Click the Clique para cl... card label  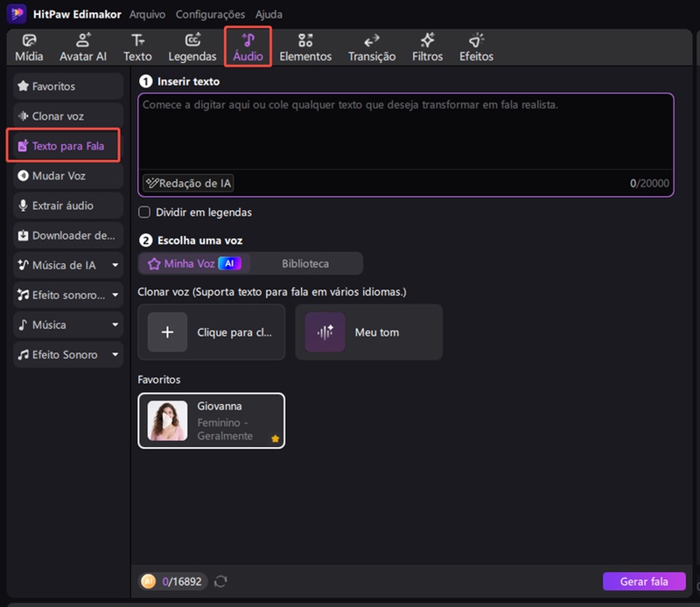tap(234, 332)
